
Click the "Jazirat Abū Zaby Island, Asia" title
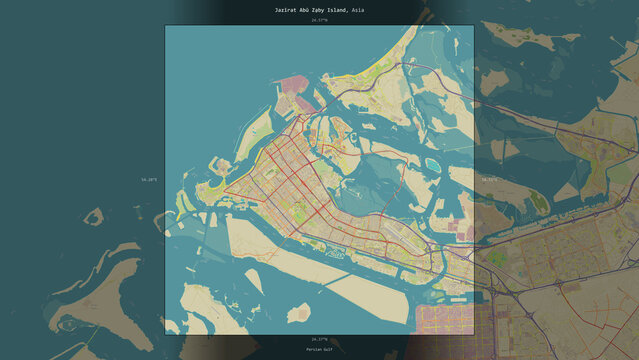tap(319, 10)
